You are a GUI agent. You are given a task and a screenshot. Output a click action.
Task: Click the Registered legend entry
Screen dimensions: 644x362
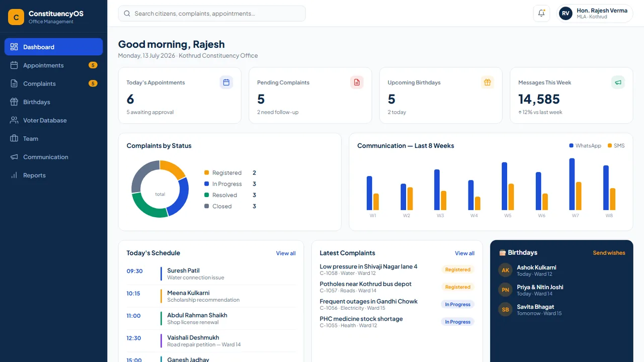(x=230, y=173)
